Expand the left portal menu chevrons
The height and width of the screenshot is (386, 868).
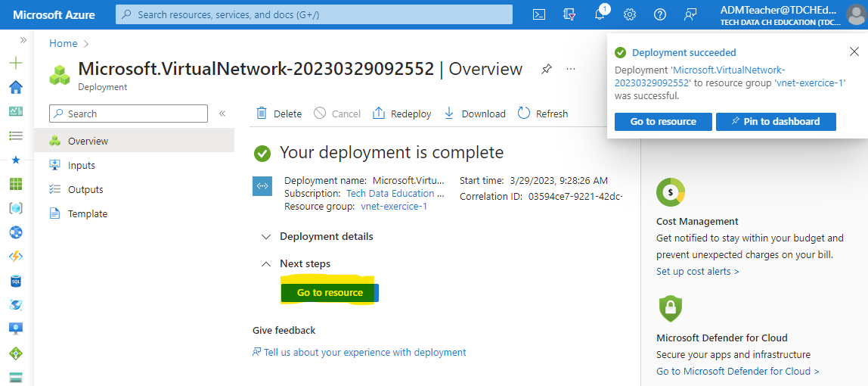tap(23, 40)
